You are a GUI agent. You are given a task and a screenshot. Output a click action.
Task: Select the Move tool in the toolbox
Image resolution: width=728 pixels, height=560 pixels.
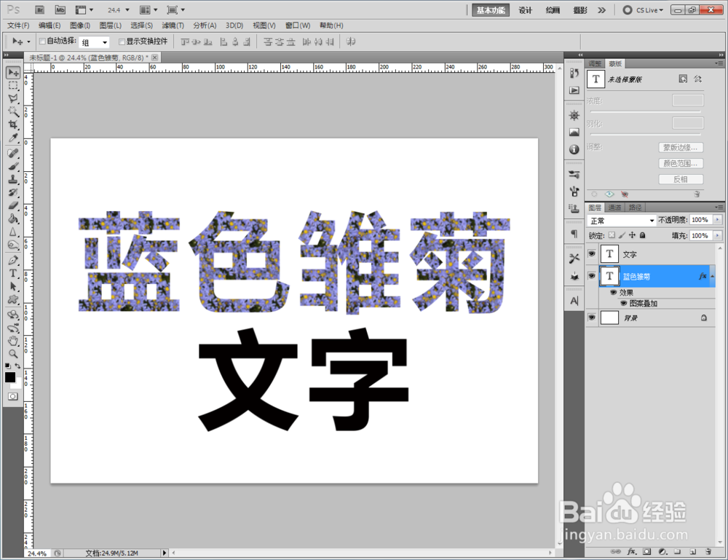[13, 72]
